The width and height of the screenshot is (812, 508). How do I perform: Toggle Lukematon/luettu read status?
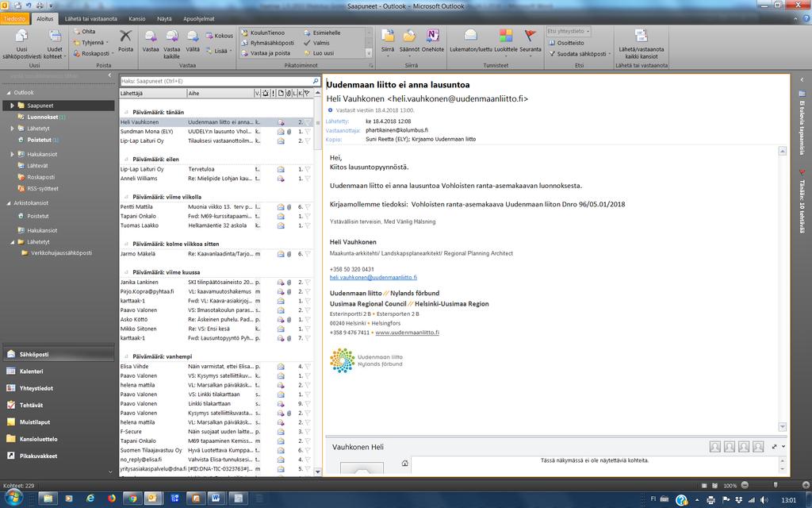(x=471, y=40)
